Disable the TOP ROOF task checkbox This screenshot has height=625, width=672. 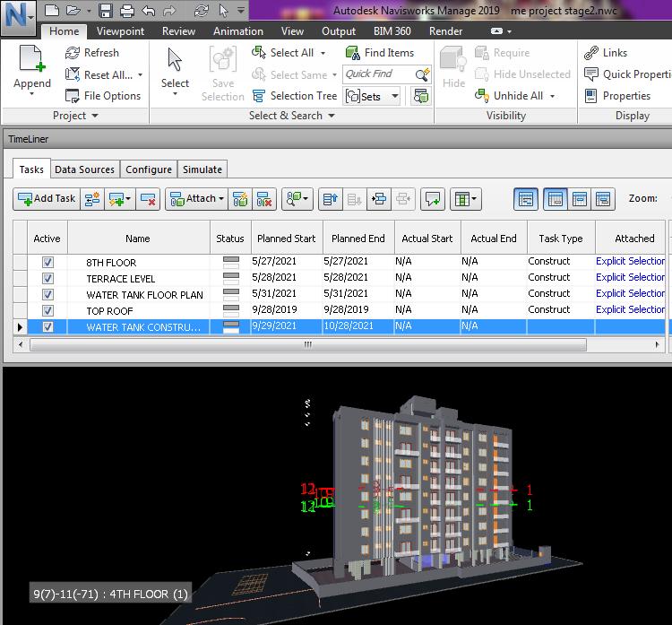click(47, 311)
